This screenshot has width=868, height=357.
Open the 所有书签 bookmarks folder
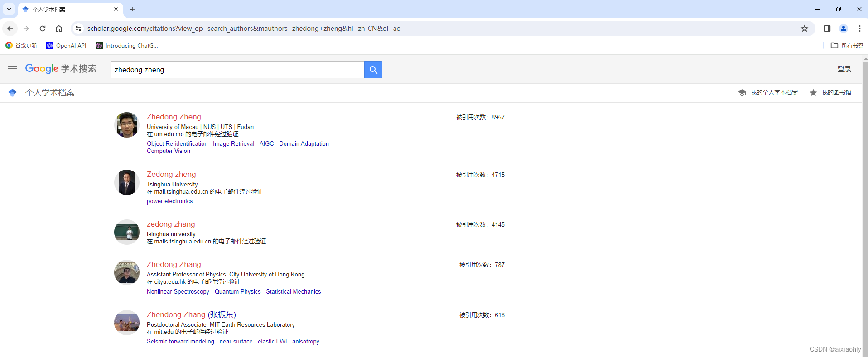point(847,45)
